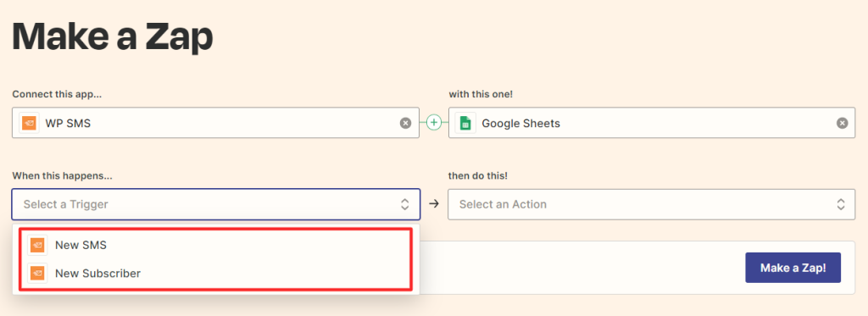868x316 pixels.
Task: Click the "then do this!" label
Action: [x=478, y=175]
